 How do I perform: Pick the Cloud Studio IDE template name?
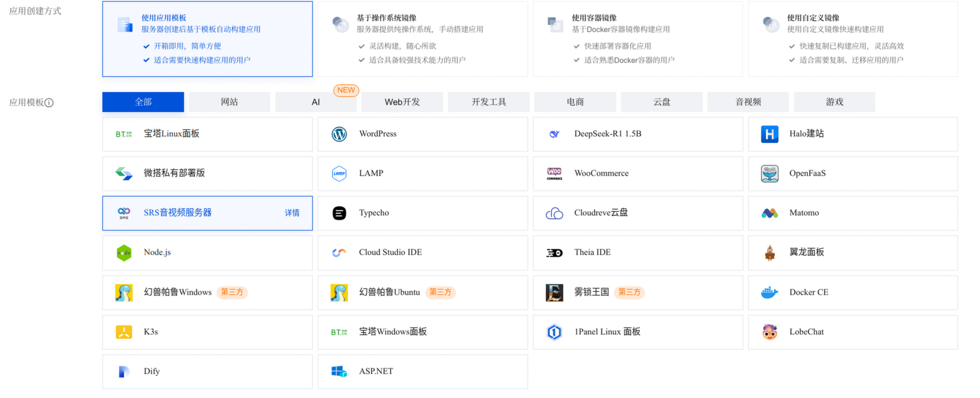point(390,252)
